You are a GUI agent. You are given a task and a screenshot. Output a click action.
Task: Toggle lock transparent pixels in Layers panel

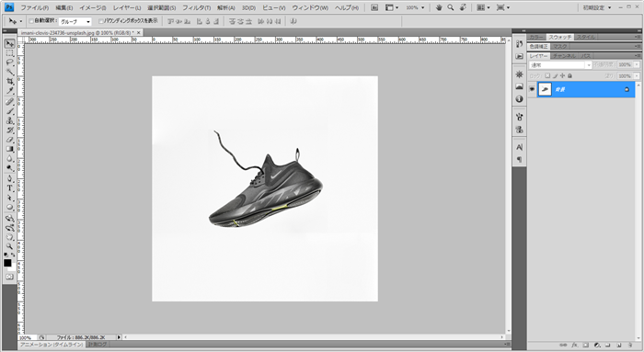click(547, 75)
